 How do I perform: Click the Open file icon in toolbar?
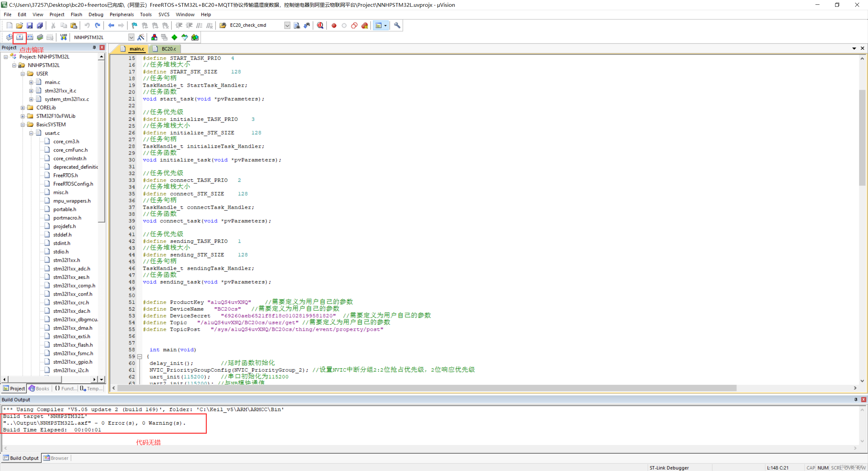(20, 25)
